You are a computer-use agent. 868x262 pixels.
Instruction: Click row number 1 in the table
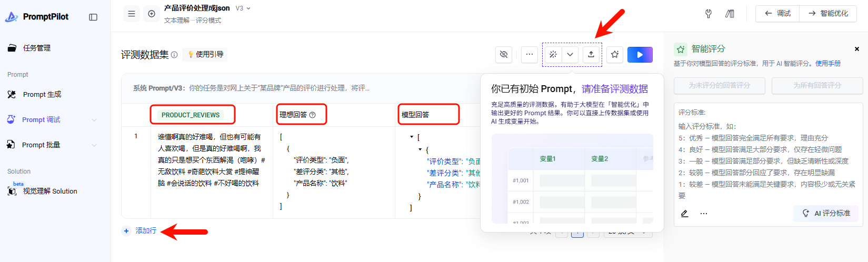click(x=136, y=136)
